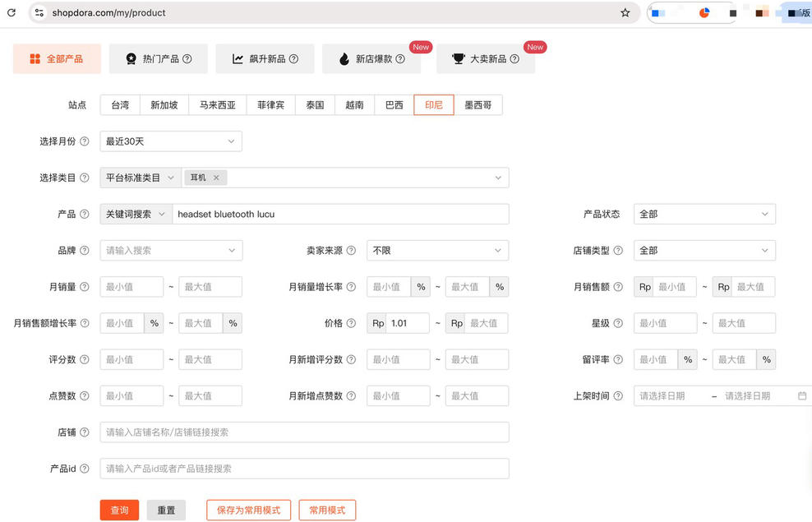Focus the price minimum field 1.01
This screenshot has height=522, width=812.
[x=408, y=323]
